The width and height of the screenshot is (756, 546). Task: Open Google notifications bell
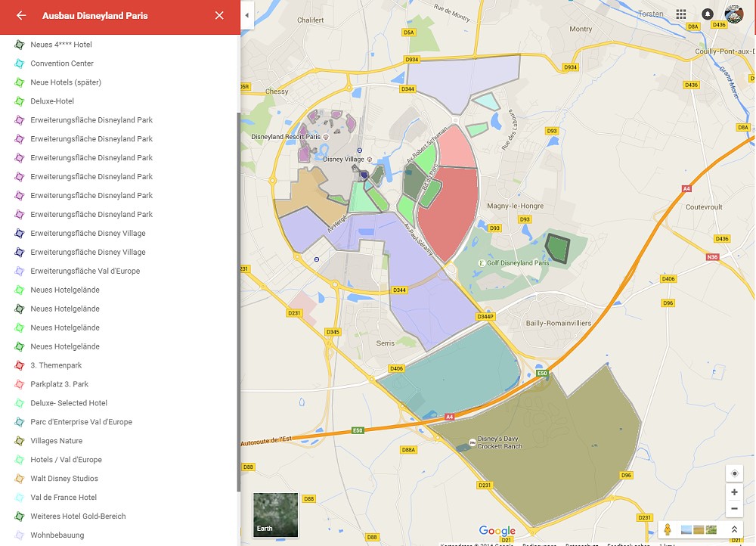point(708,14)
